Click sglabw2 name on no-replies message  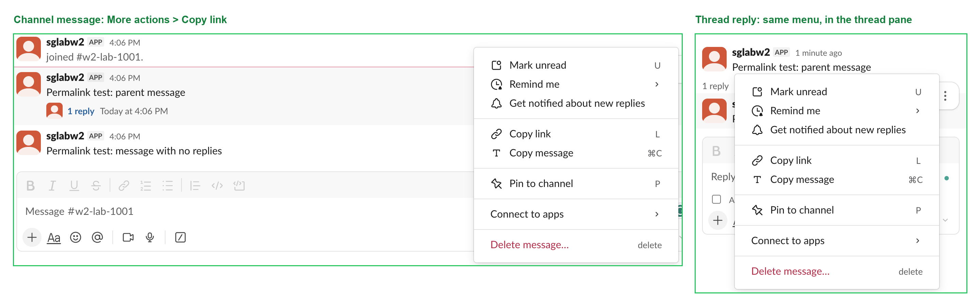[x=65, y=136]
